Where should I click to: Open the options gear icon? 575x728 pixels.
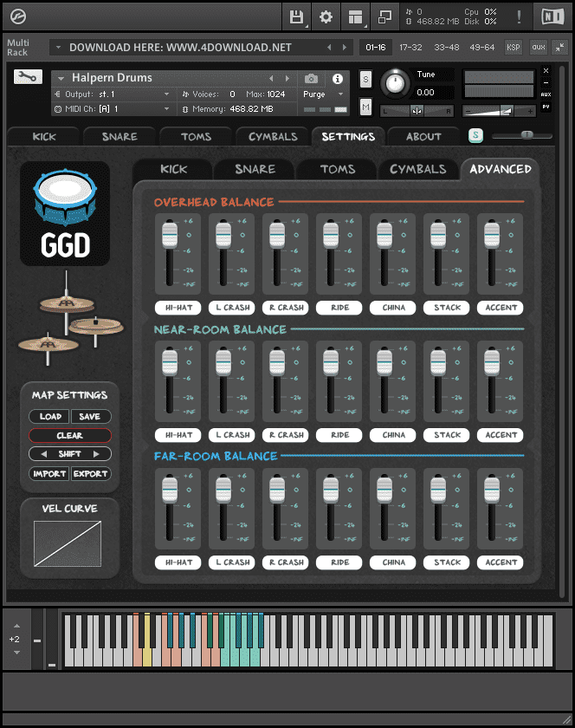pos(326,17)
